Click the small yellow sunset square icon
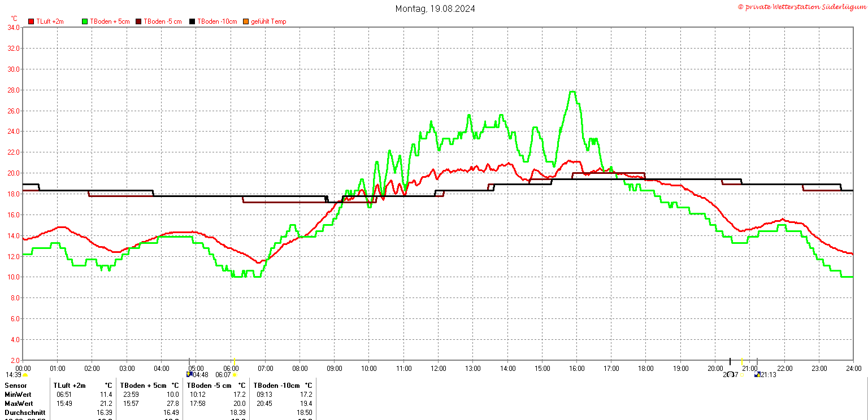 click(742, 375)
